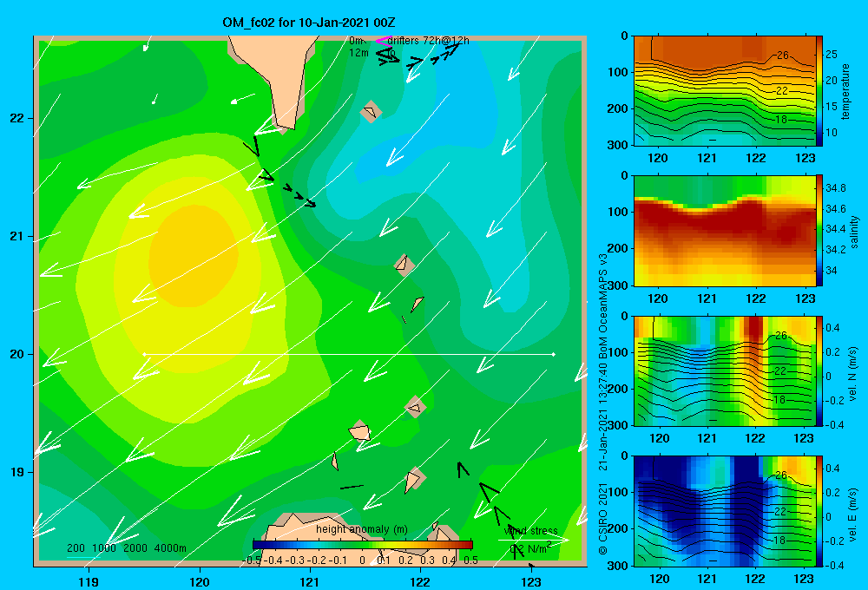Click the right endpoint of the white section line
This screenshot has width=868, height=590.
click(x=554, y=354)
